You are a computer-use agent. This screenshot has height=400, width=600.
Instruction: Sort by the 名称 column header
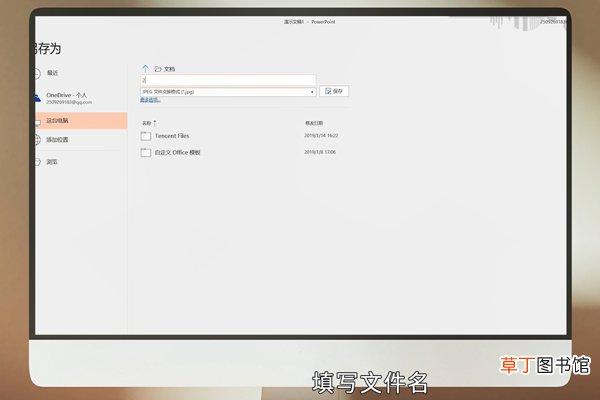click(147, 123)
